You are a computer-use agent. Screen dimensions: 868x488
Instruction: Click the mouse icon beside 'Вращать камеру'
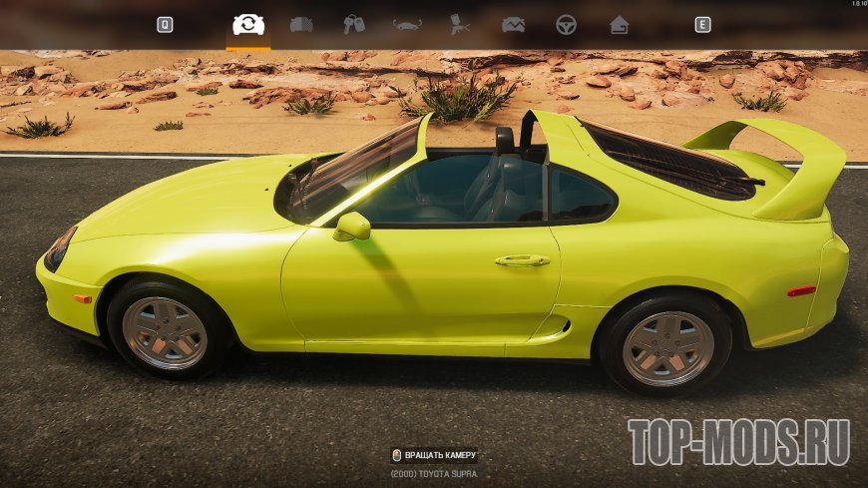396,455
